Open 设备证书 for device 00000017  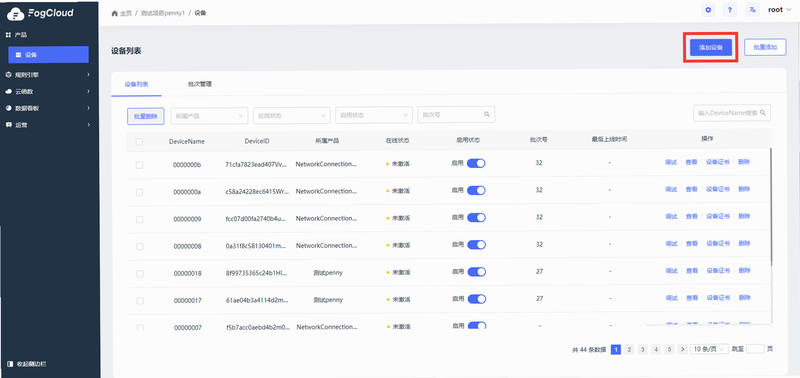pos(718,297)
